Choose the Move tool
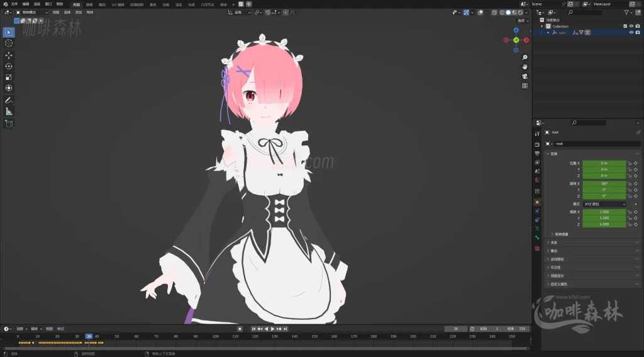The height and width of the screenshot is (357, 644). point(9,55)
